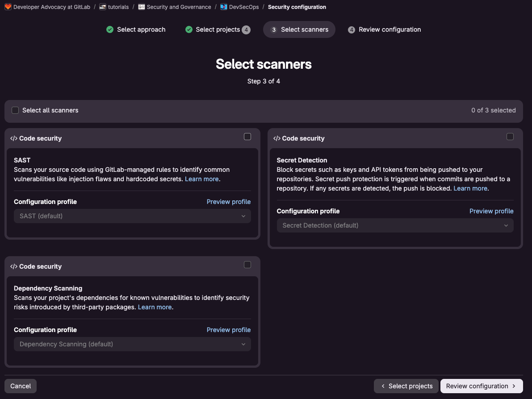Click code icon on Dependency Scanning card header
Viewport: 532px width, 399px height.
(x=13, y=266)
